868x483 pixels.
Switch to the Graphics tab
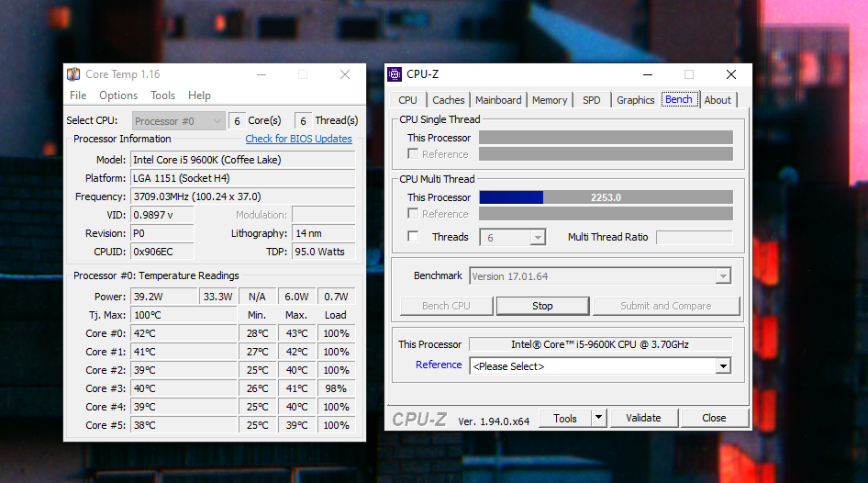click(636, 100)
